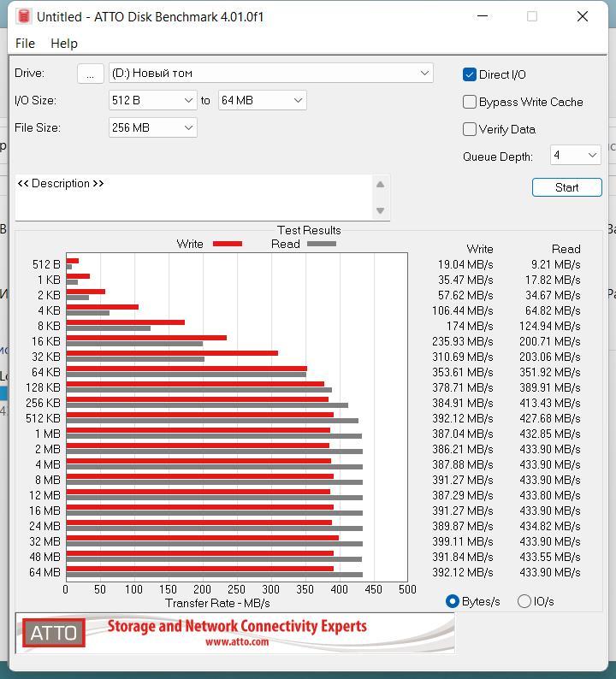Click the description scroll up arrow
The image size is (616, 679).
point(381,185)
